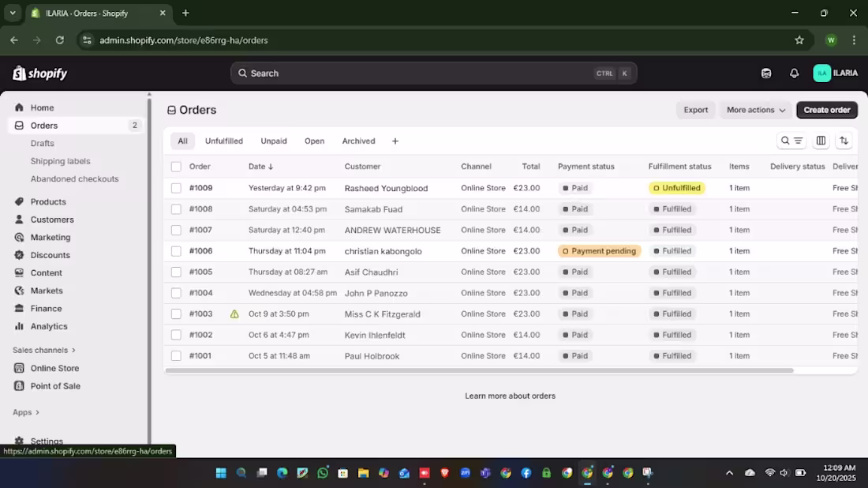The height and width of the screenshot is (488, 868).
Task: Check order #1004 checkbox
Action: click(176, 293)
